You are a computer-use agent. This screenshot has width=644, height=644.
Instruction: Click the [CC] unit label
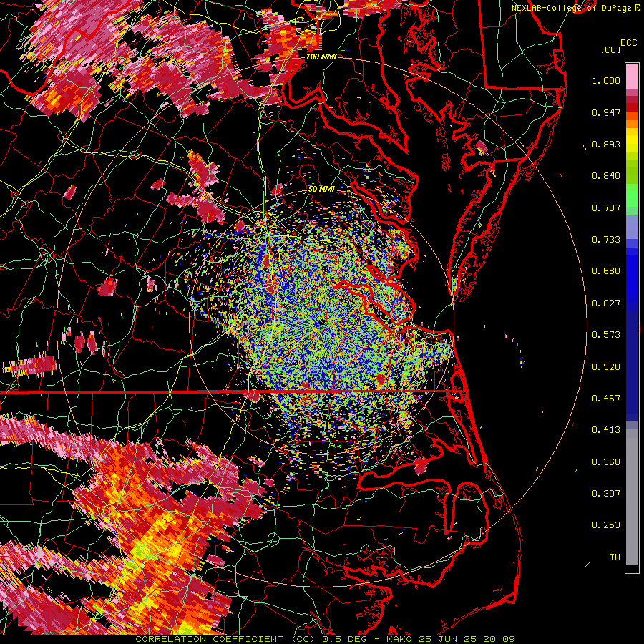[610, 49]
